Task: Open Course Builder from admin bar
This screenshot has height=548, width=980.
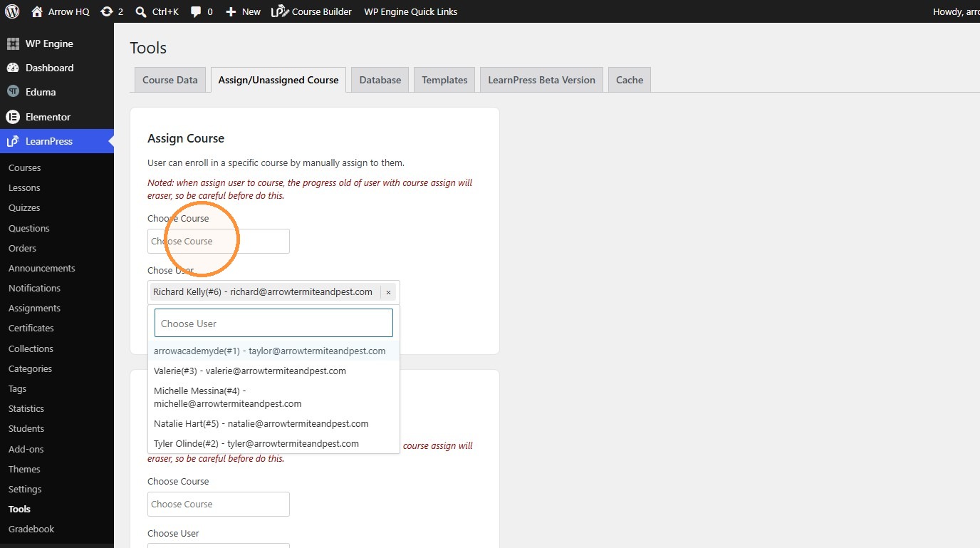Action: coord(311,11)
